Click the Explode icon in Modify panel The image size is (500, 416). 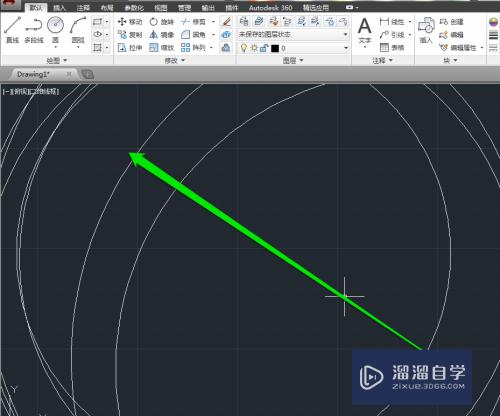[x=226, y=35]
